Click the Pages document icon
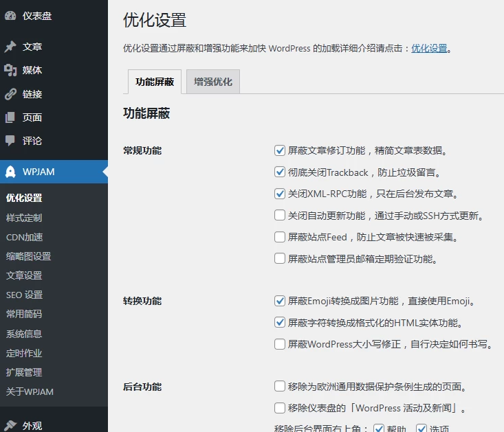The height and width of the screenshot is (432, 504). tap(10, 117)
